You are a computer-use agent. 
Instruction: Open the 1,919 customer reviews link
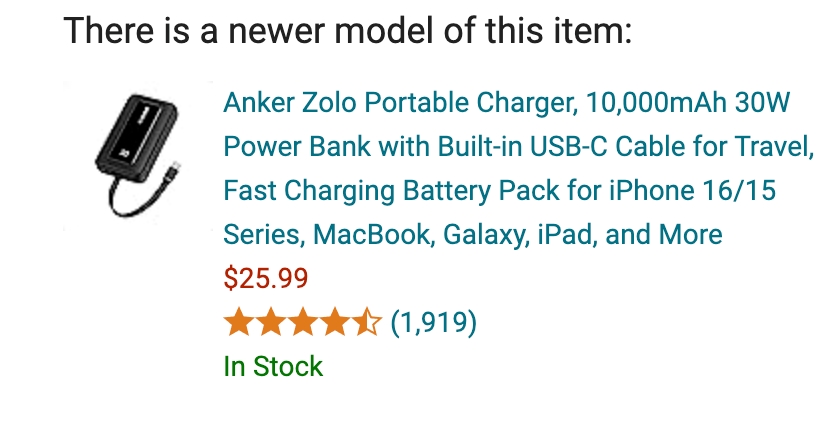pyautogui.click(x=433, y=322)
